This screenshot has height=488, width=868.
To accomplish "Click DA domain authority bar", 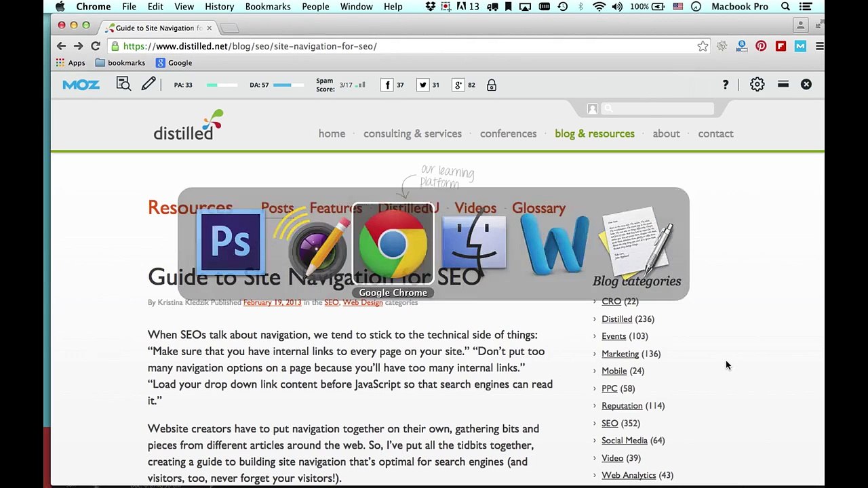I will tap(289, 85).
